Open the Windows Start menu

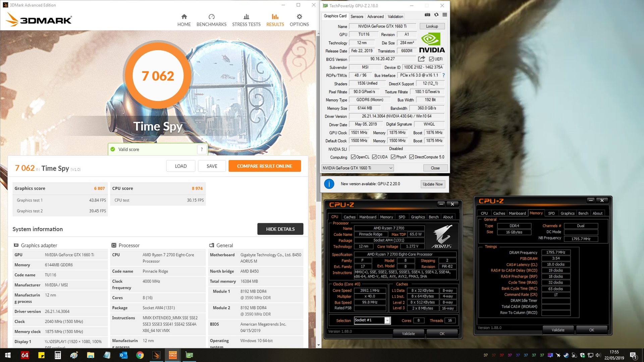7,355
